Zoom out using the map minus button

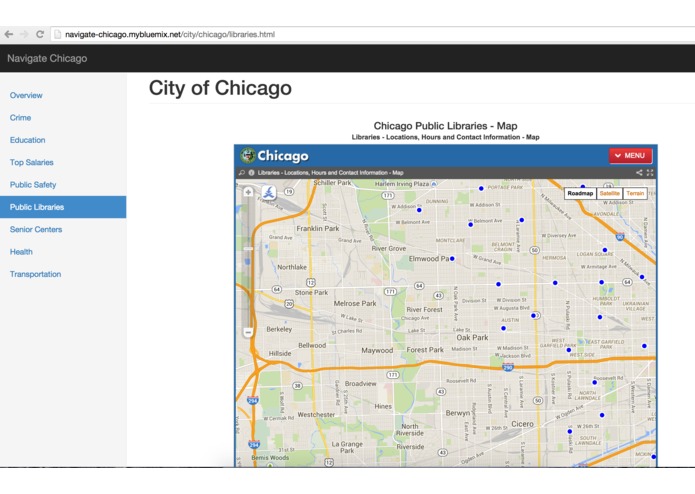pyautogui.click(x=248, y=332)
